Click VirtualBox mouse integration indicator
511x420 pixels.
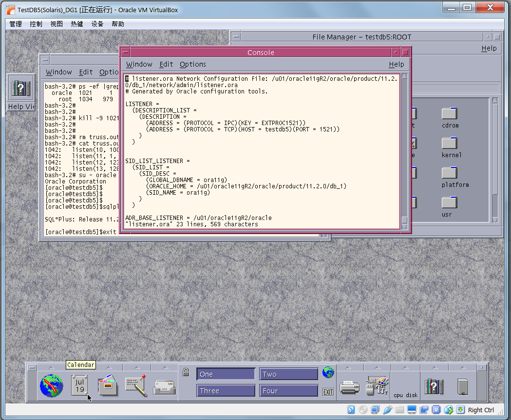tap(449, 410)
